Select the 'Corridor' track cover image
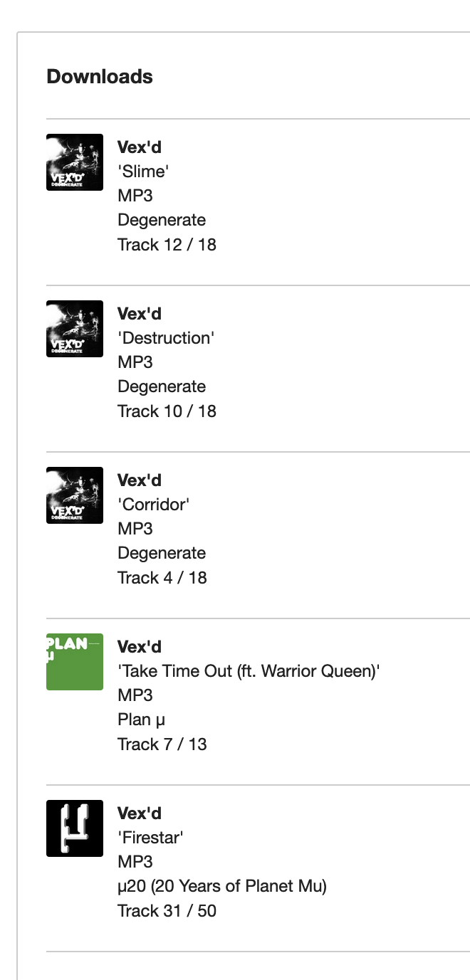470x980 pixels. [x=75, y=495]
